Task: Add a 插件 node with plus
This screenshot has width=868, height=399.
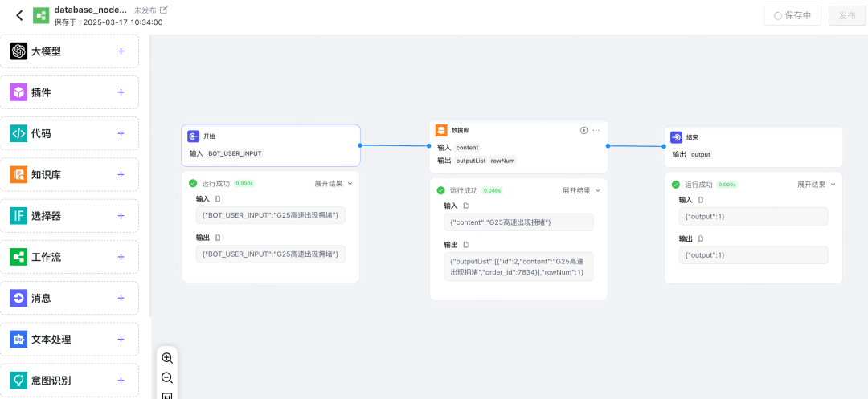Action: click(x=121, y=92)
